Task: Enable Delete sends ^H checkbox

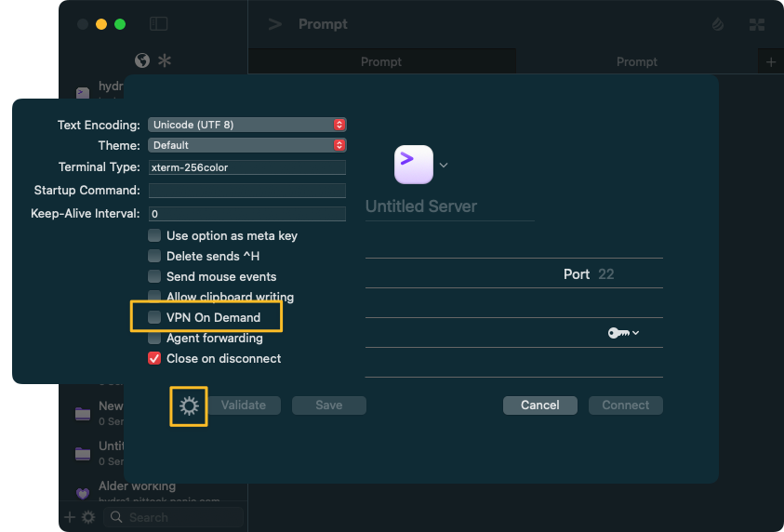Action: click(x=154, y=256)
